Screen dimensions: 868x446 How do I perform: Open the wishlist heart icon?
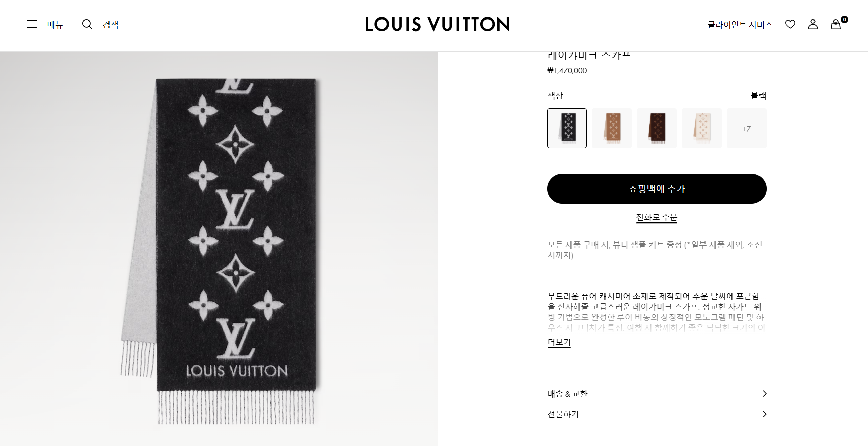coord(790,24)
